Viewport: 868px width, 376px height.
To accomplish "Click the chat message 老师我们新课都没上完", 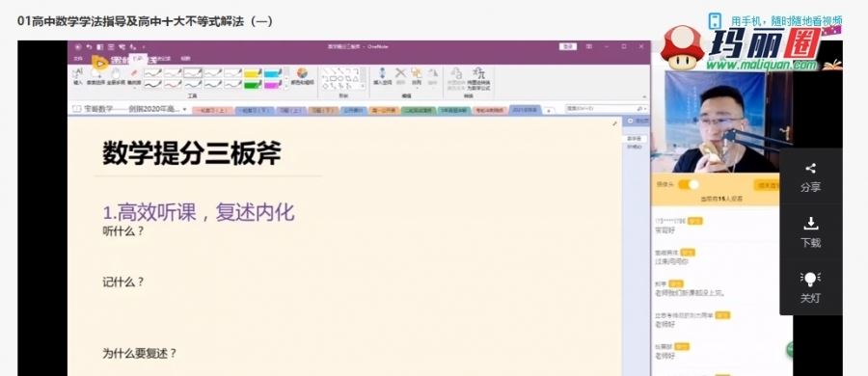I will (690, 292).
